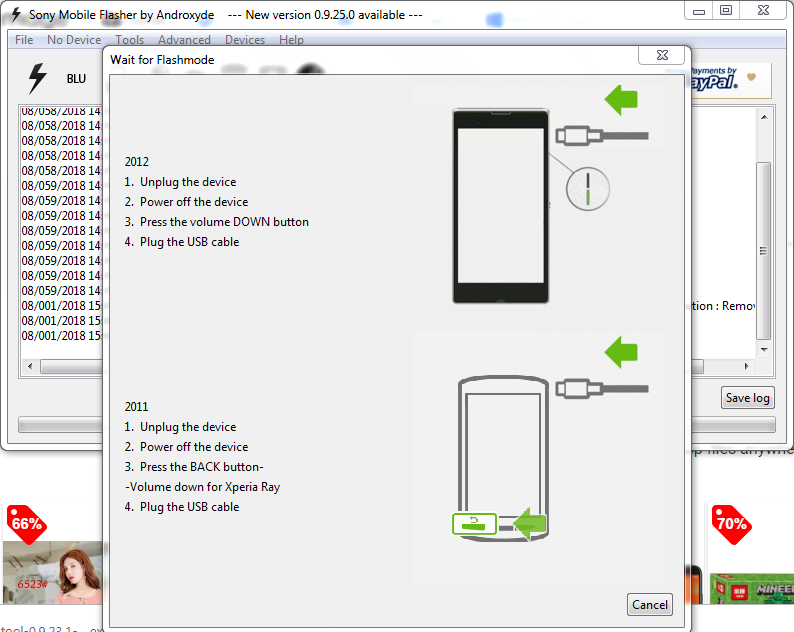Click the 2011 heading text
794x632 pixels.
[137, 407]
